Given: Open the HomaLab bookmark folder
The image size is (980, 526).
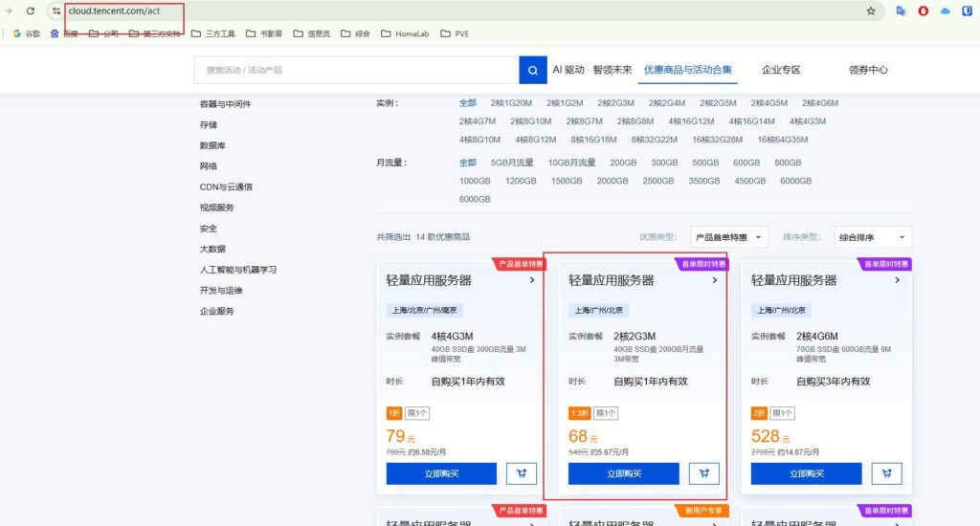Looking at the screenshot, I should pyautogui.click(x=405, y=33).
